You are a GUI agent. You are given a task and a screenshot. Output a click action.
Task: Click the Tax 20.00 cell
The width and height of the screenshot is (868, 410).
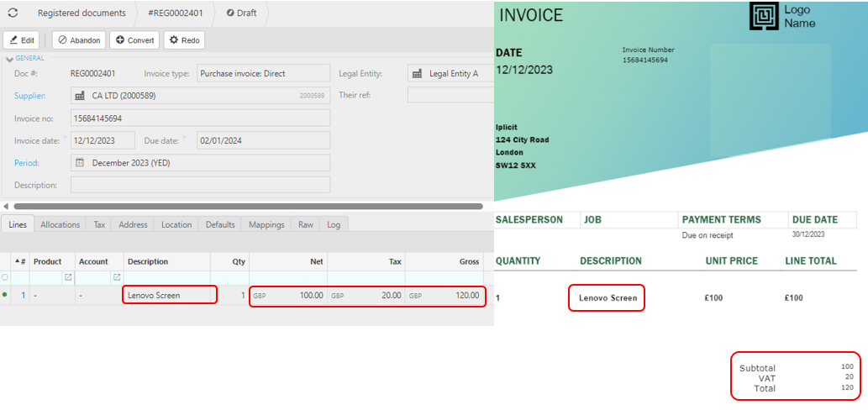[366, 296]
